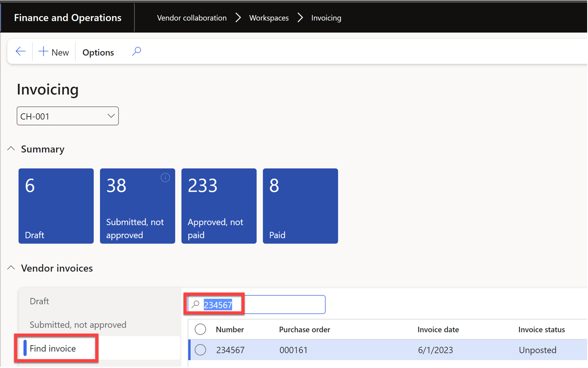Select the row checkbox for invoice 234567
The width and height of the screenshot is (588, 368).
click(200, 350)
